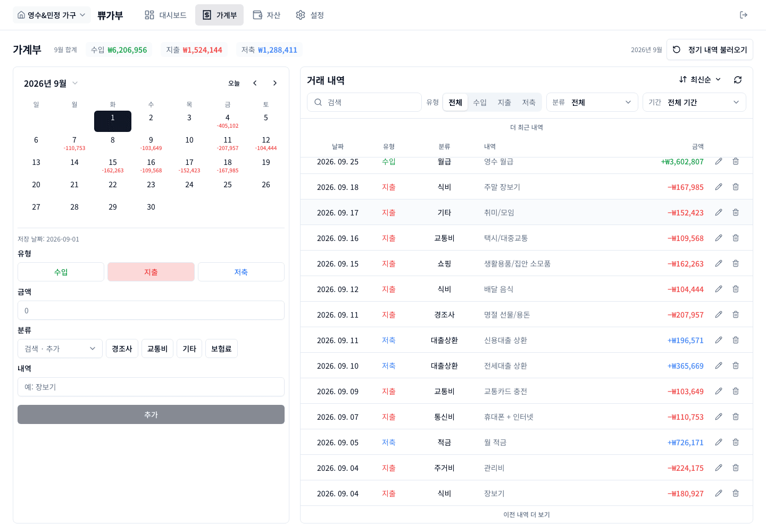Screen dimensions: 766x532
Task: Switch to the 자산 tab
Action: point(267,15)
